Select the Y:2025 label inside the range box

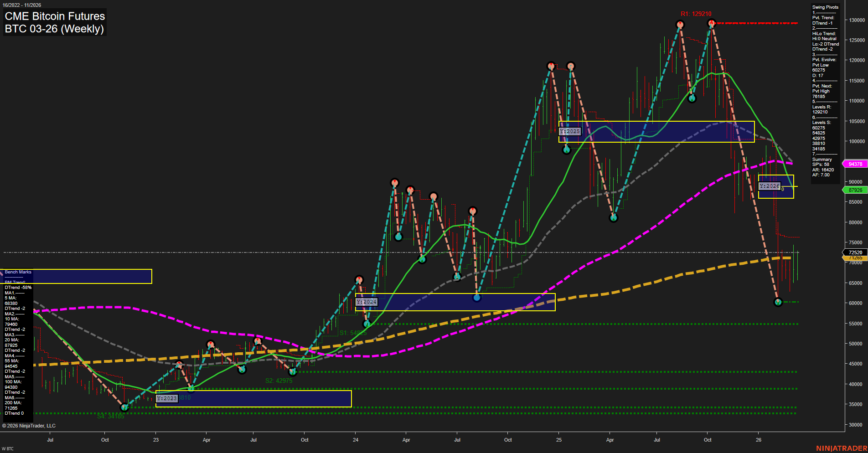(x=570, y=131)
